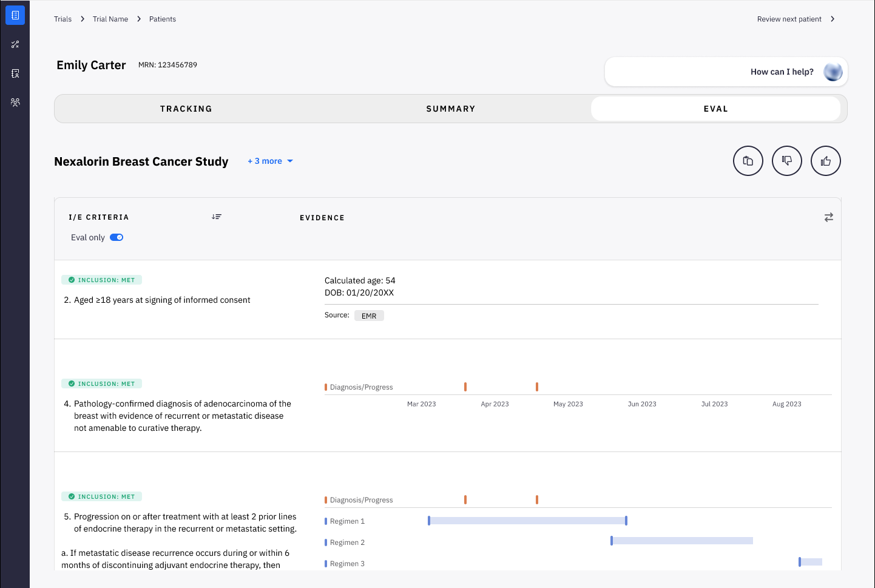The width and height of the screenshot is (875, 588).
Task: Toggle the Eval only switch
Action: pyautogui.click(x=117, y=237)
